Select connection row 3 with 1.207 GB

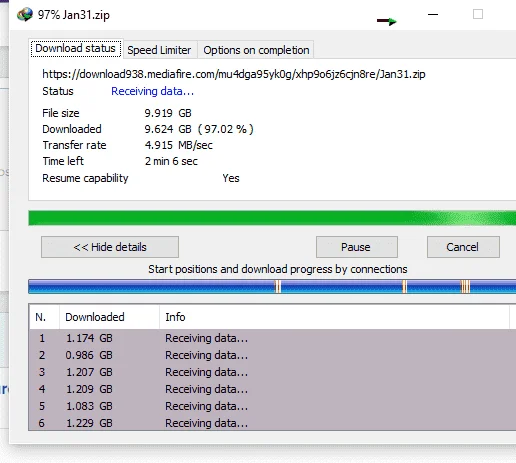pos(273,372)
